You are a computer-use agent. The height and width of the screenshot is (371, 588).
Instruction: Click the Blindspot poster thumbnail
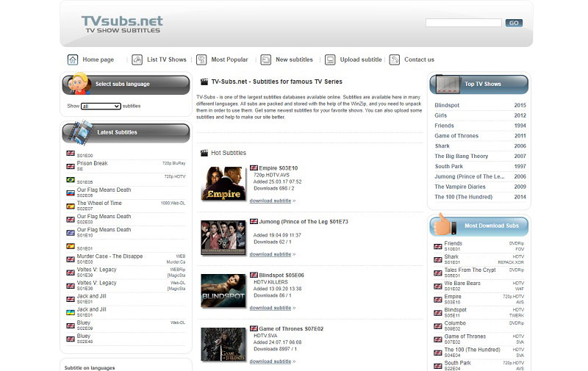(223, 290)
